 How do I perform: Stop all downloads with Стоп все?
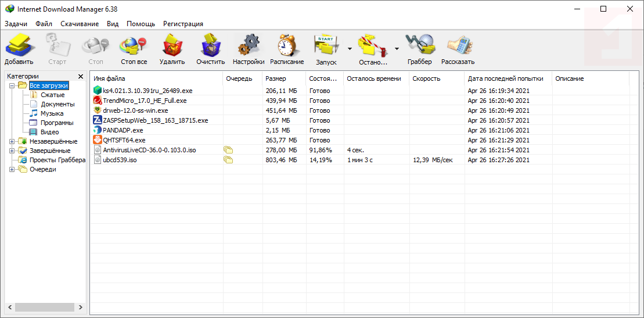click(134, 45)
